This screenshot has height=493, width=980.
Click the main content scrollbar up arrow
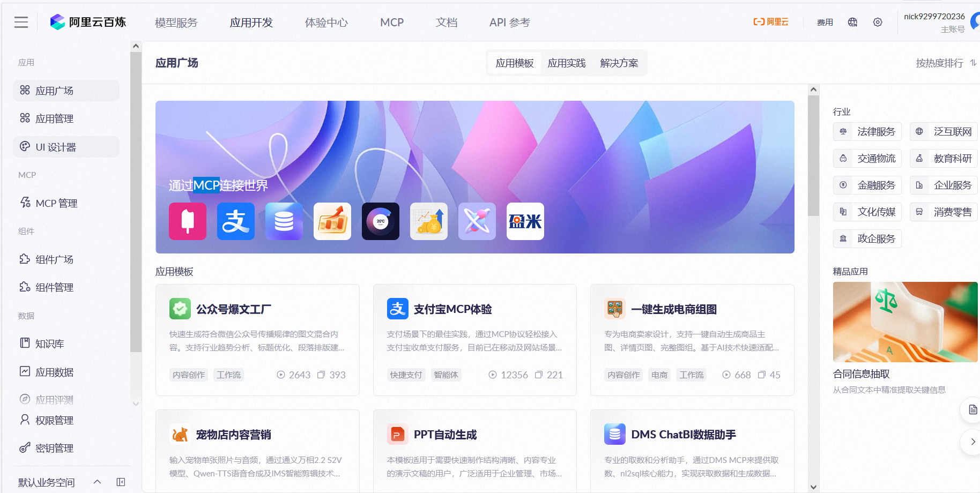[x=814, y=89]
